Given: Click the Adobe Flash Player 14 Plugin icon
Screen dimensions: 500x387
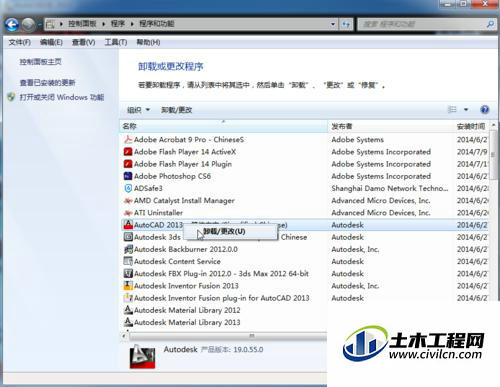Looking at the screenshot, I should pos(128,164).
